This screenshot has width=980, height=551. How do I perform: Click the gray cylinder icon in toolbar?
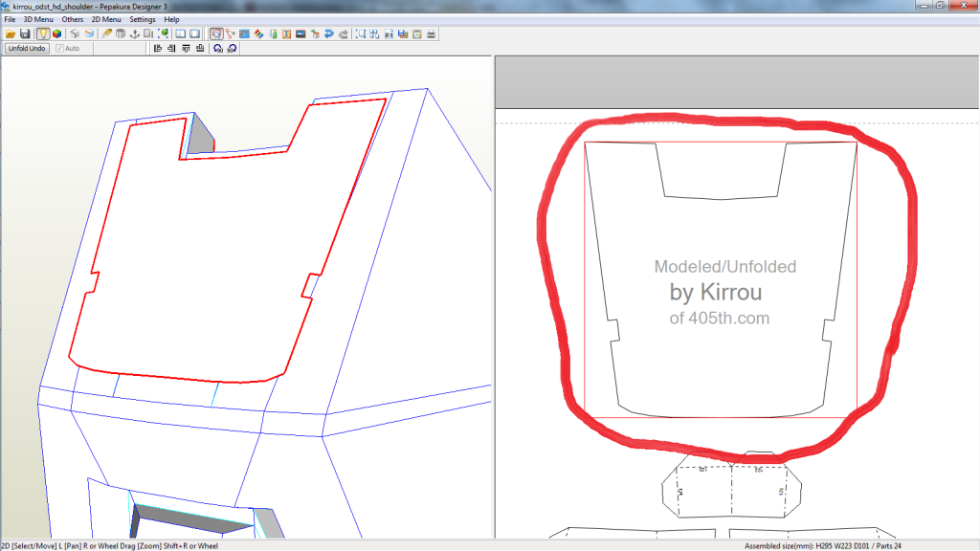coord(121,33)
